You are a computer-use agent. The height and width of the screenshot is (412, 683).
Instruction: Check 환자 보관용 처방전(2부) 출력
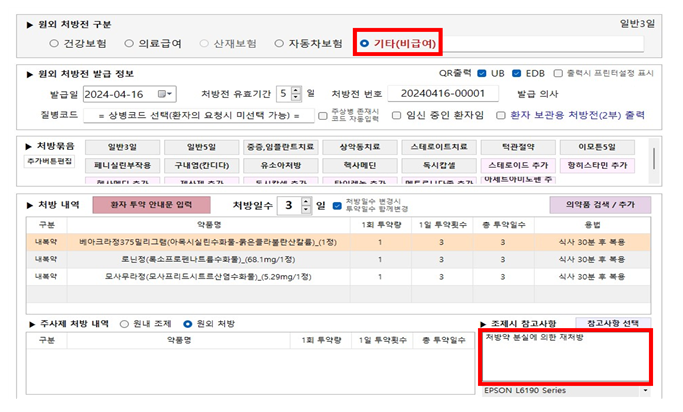coord(502,115)
